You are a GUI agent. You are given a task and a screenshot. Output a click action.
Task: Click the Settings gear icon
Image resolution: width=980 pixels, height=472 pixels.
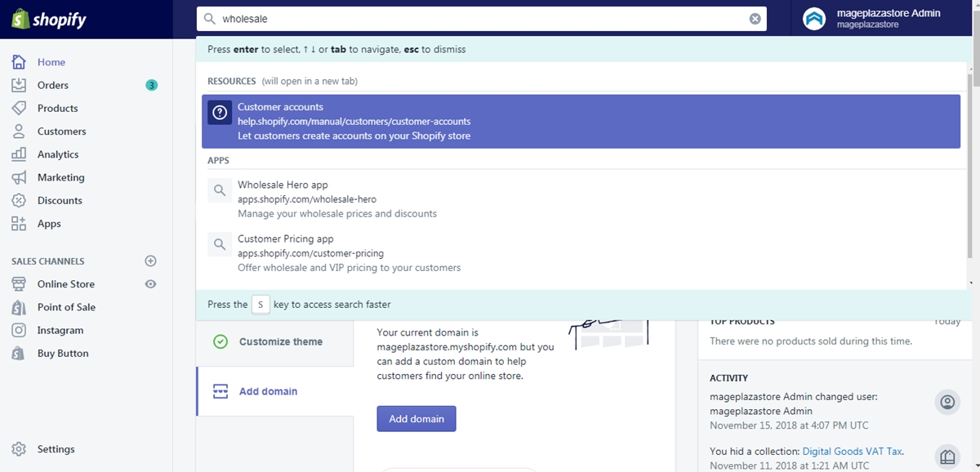[19, 449]
